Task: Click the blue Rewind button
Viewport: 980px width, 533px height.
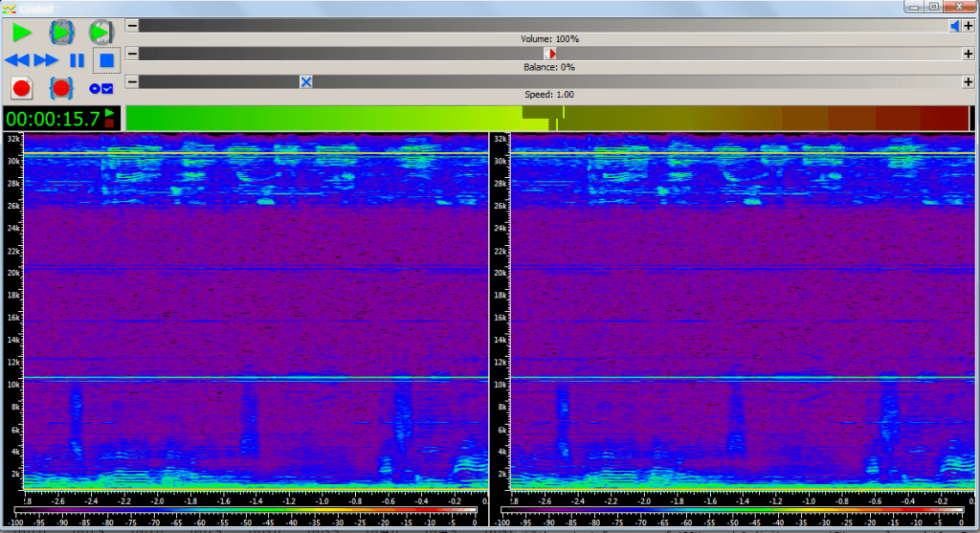Action: 17,60
